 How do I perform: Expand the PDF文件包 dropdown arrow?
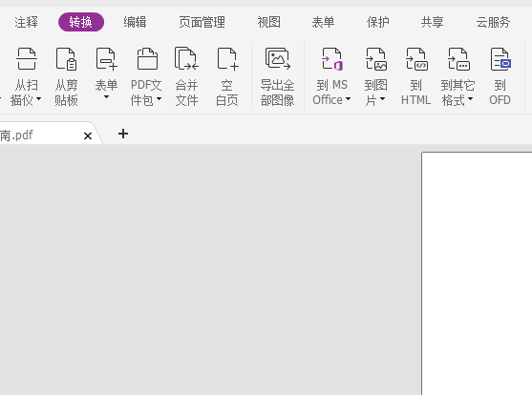tap(159, 99)
